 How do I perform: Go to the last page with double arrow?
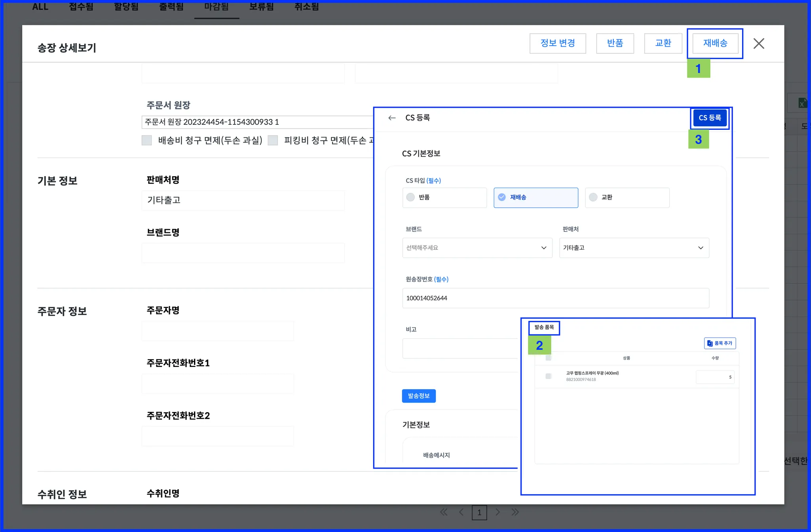coord(515,512)
